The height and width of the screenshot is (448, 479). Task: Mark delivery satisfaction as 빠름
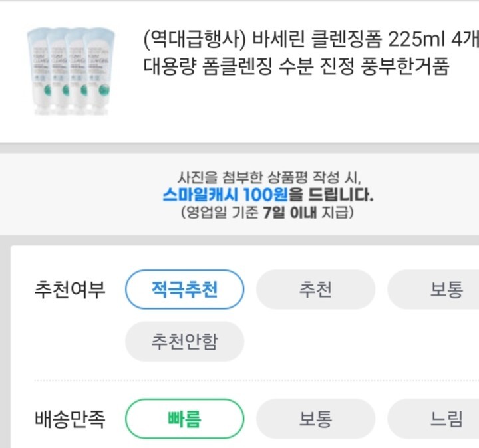pyautogui.click(x=184, y=419)
